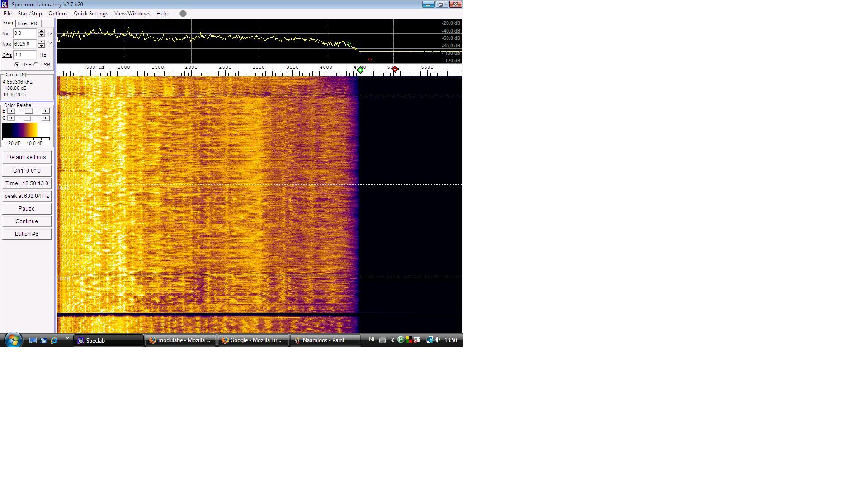Click the green diamond frequency marker

pos(360,70)
